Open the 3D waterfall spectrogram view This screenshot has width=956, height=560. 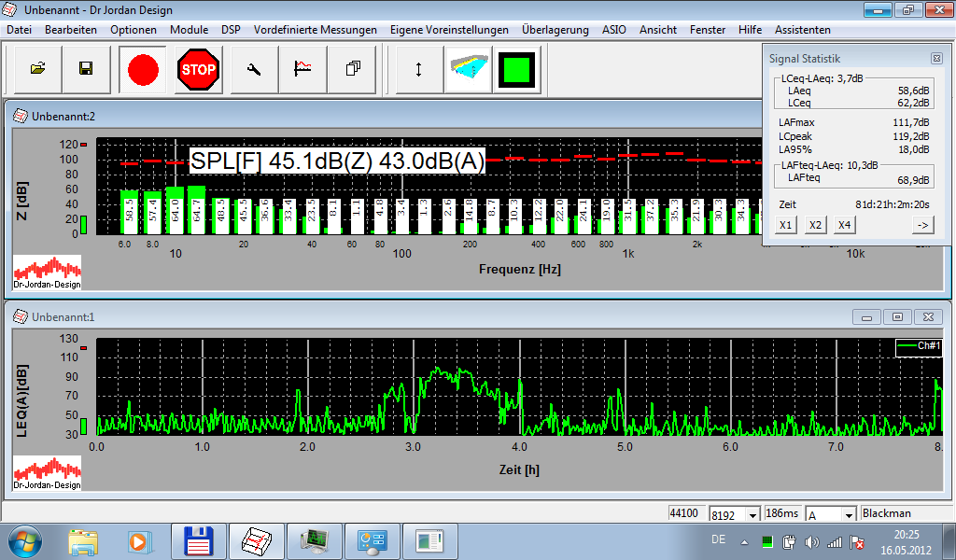pyautogui.click(x=469, y=69)
